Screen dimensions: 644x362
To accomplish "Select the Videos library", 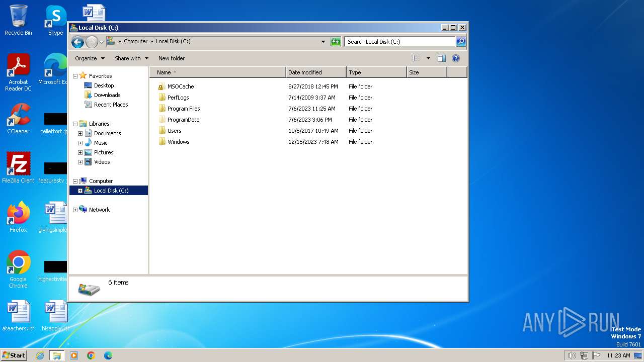I will pyautogui.click(x=102, y=162).
